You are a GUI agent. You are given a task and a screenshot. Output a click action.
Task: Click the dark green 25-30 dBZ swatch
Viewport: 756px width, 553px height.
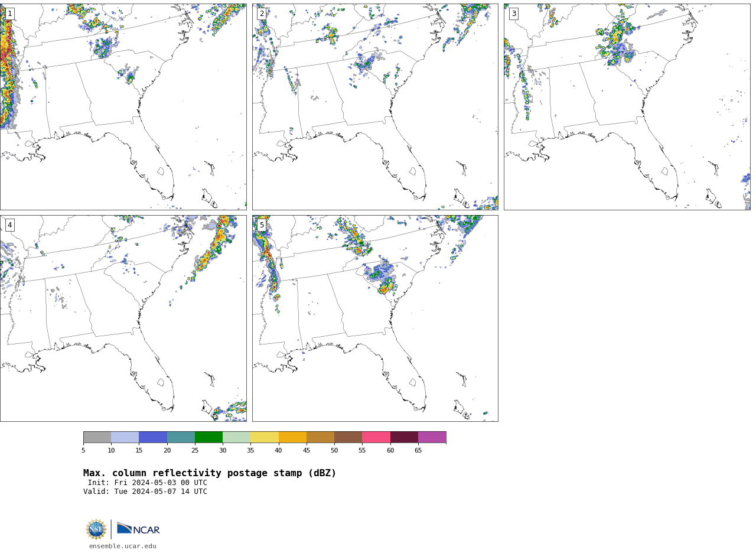pyautogui.click(x=209, y=437)
